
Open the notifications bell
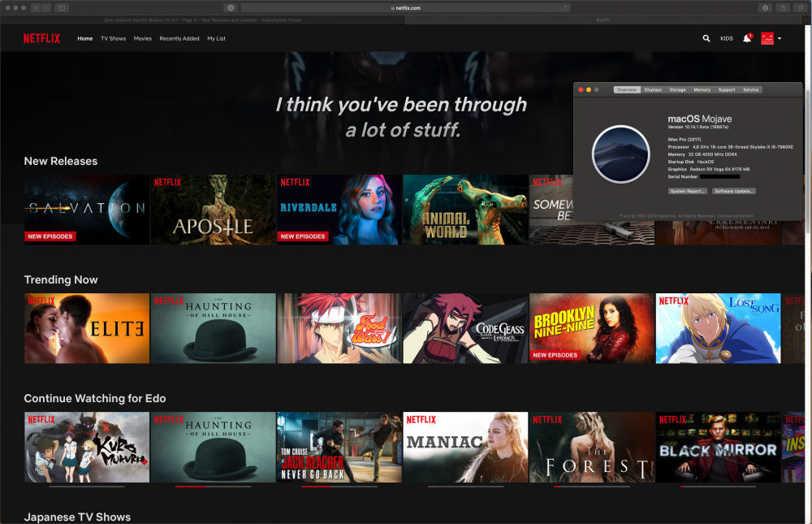747,38
